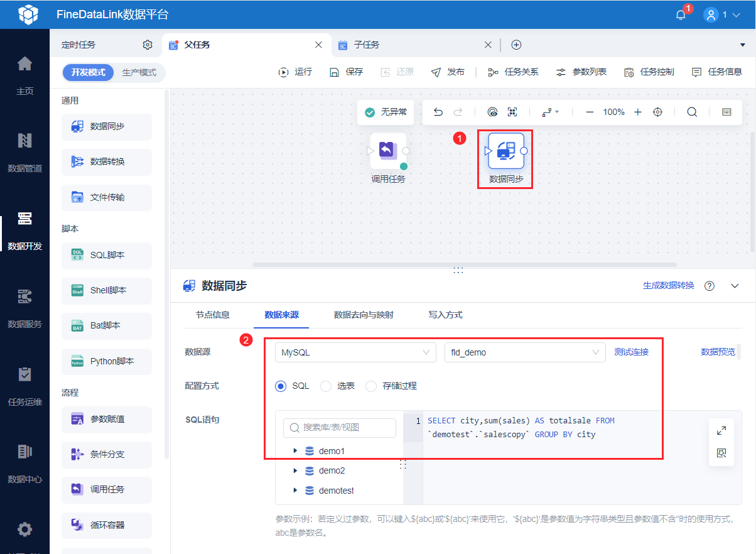The width and height of the screenshot is (756, 554).
Task: Expand the SQL editor to fullscreen
Action: [x=721, y=430]
